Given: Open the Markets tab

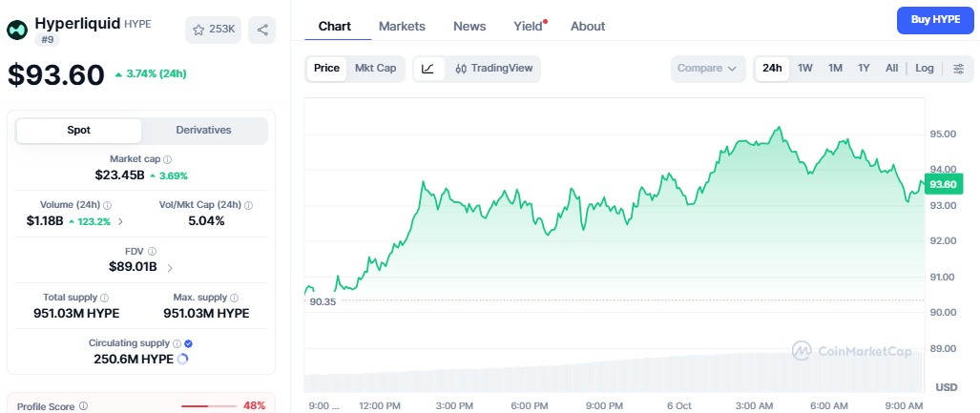Looking at the screenshot, I should click(x=402, y=27).
